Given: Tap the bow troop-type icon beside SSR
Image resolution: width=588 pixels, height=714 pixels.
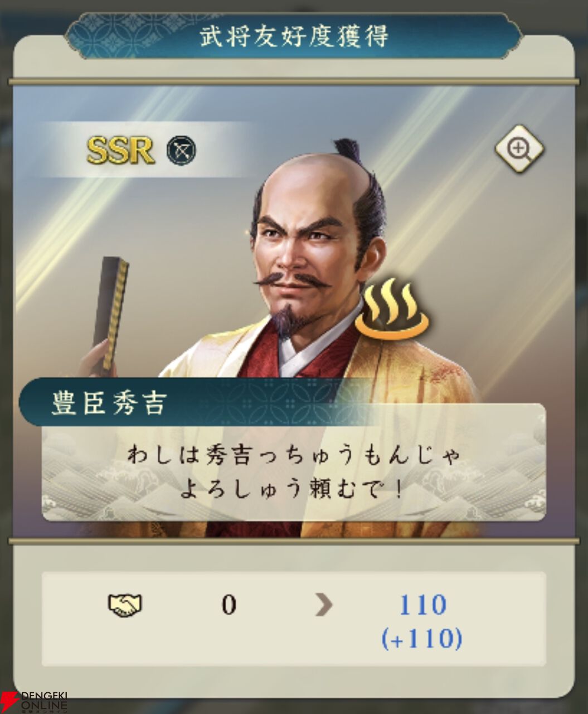Looking at the screenshot, I should [181, 150].
